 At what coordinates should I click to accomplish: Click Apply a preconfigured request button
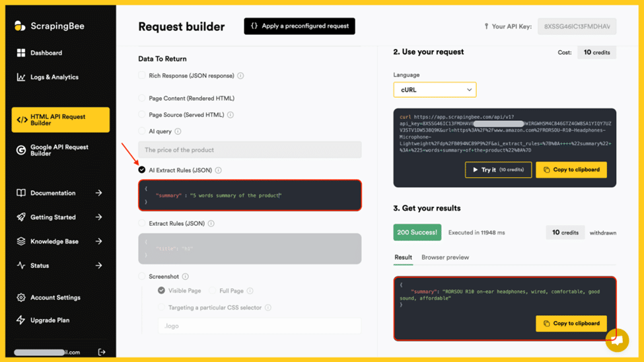299,26
